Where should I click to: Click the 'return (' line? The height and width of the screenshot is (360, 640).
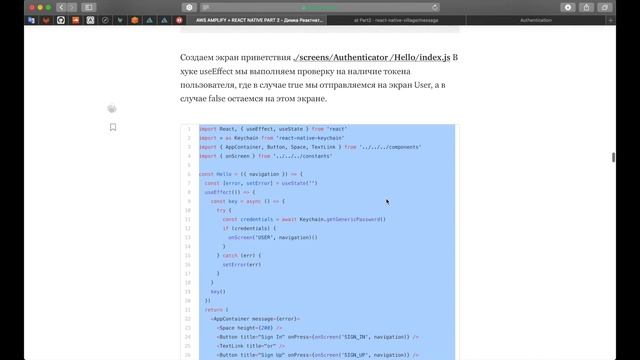(x=216, y=310)
